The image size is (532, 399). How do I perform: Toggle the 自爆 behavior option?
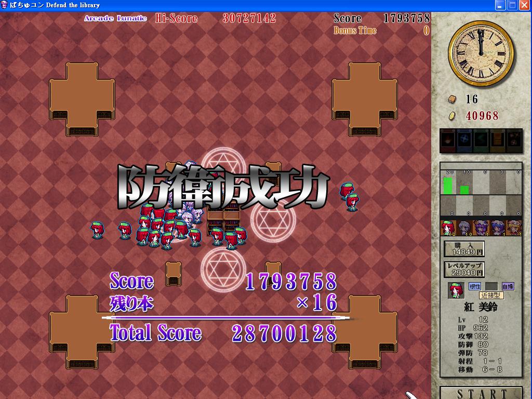coord(508,287)
